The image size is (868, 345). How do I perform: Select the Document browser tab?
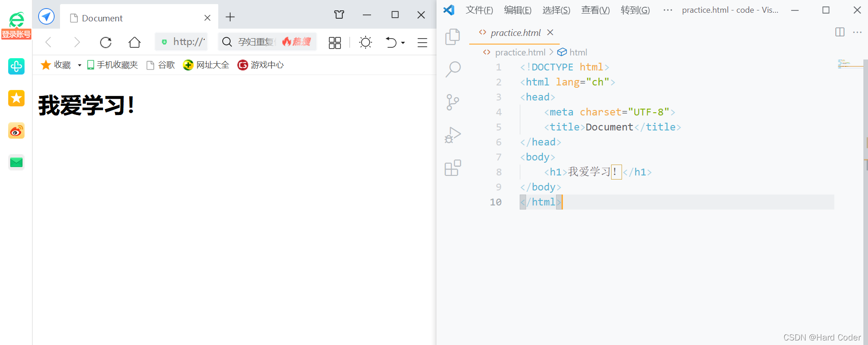139,18
